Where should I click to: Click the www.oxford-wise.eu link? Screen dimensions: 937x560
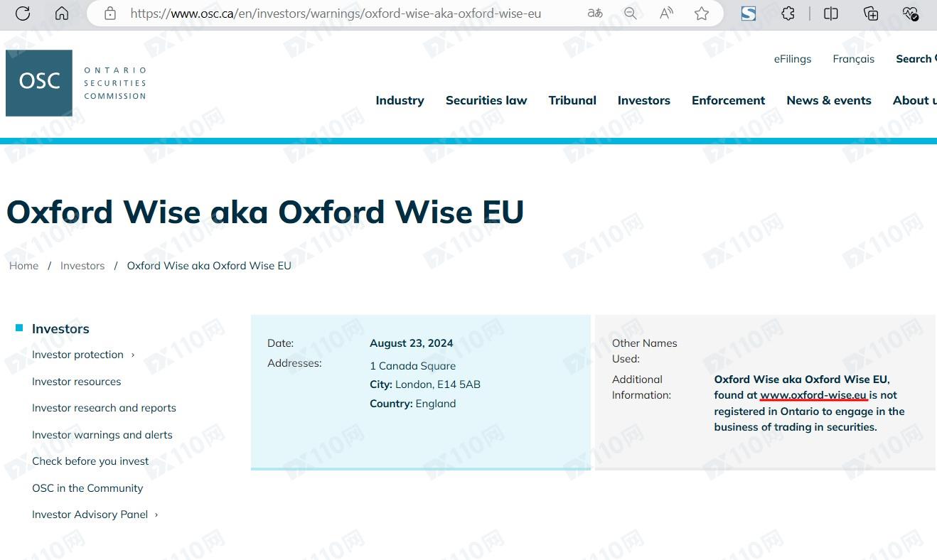click(813, 395)
